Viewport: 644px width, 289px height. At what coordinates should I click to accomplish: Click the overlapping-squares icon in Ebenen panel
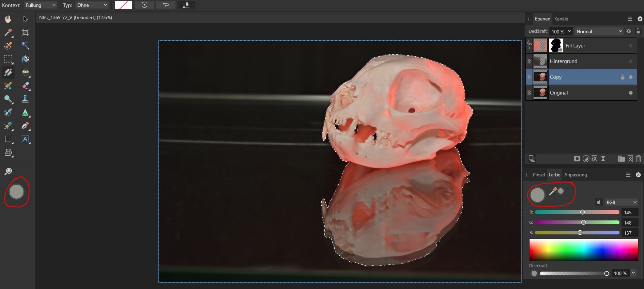(x=532, y=158)
